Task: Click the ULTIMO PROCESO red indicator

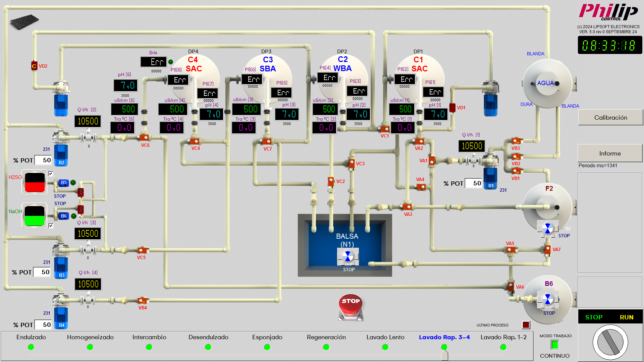Action: tap(526, 325)
